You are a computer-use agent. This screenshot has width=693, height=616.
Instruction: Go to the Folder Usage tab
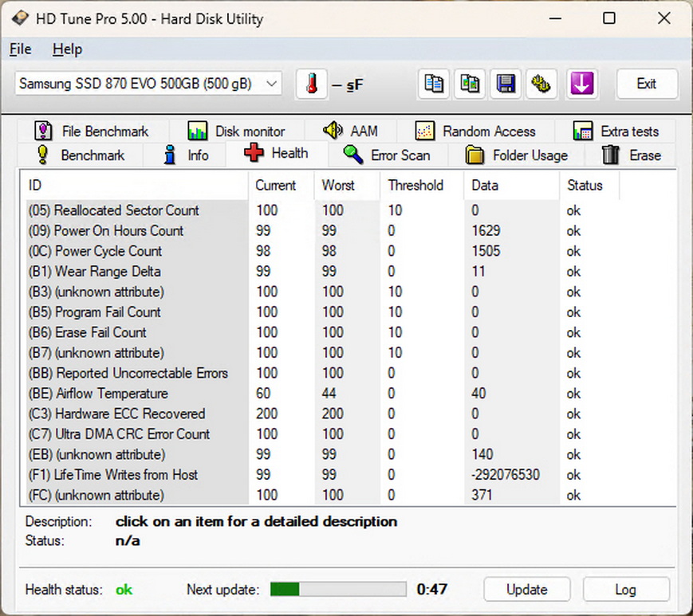point(517,155)
